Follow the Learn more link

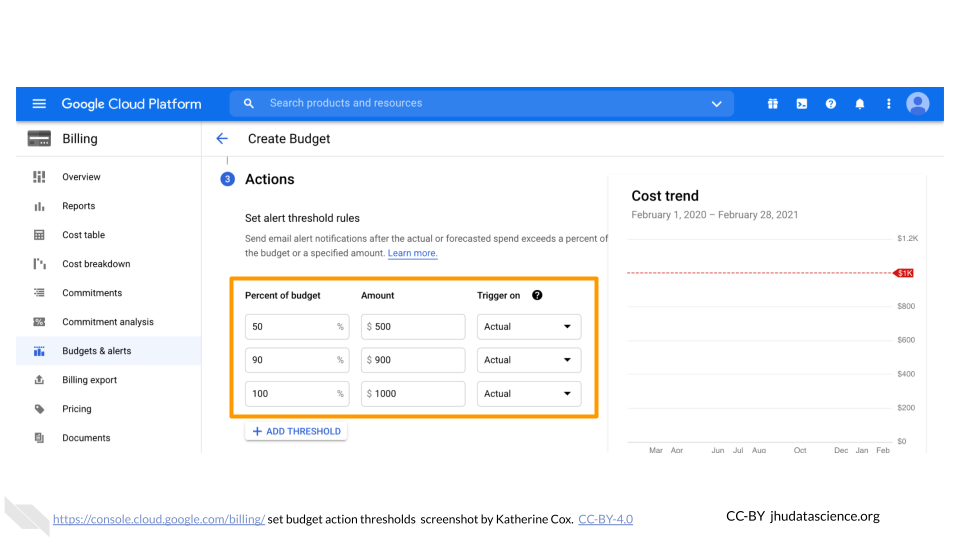click(x=413, y=253)
